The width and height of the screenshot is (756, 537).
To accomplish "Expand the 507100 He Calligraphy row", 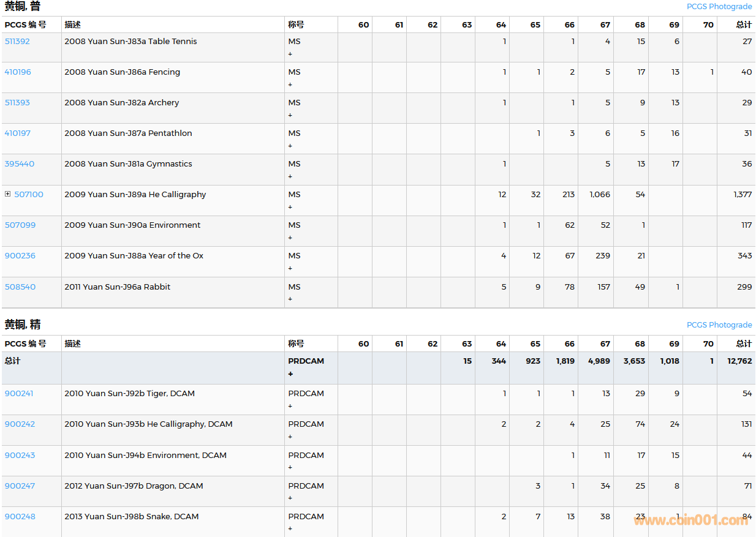I will pos(7,194).
